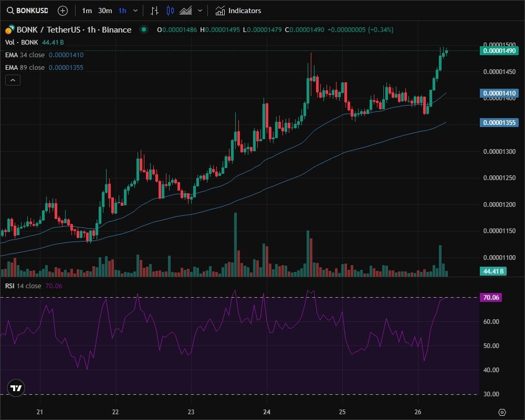Viewport: 525px width, 420px height.
Task: Select the EMA 89 close legend
Action: click(44, 68)
